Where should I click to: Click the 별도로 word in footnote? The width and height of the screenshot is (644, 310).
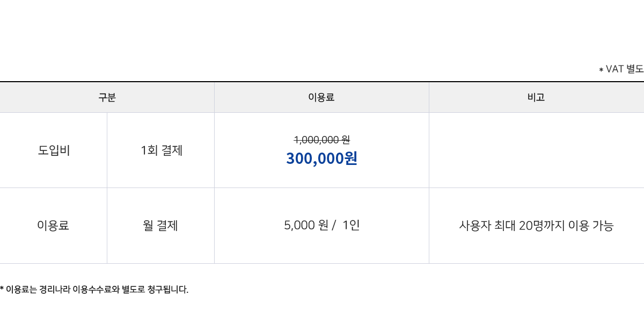[x=133, y=290]
